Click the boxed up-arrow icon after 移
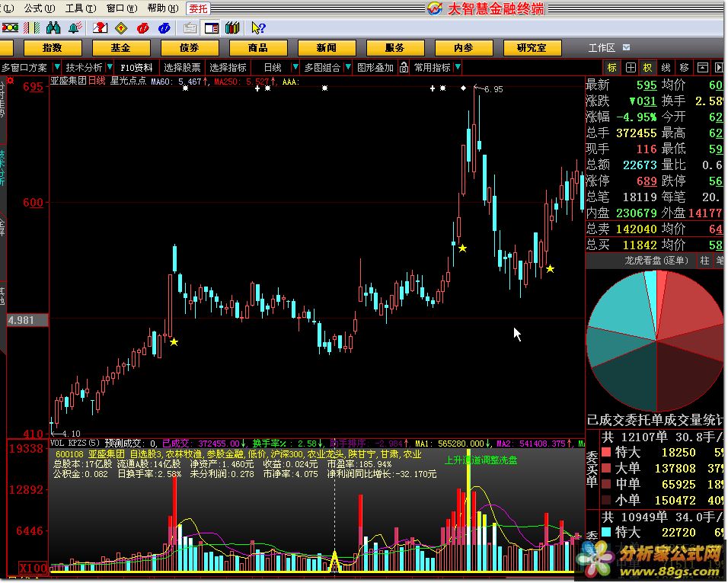Image resolution: width=728 pixels, height=583 pixels. [703, 68]
